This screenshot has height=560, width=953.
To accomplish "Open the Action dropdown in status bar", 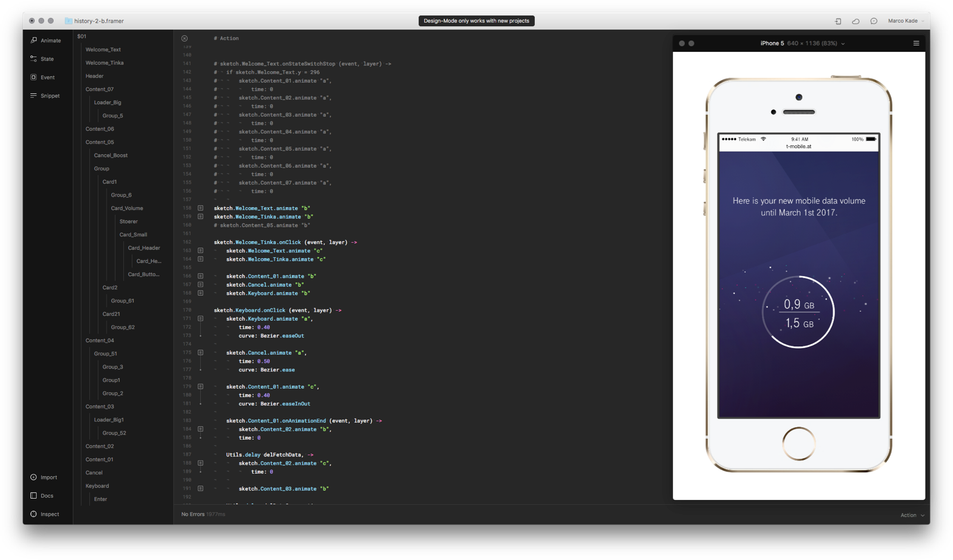I will (x=912, y=515).
